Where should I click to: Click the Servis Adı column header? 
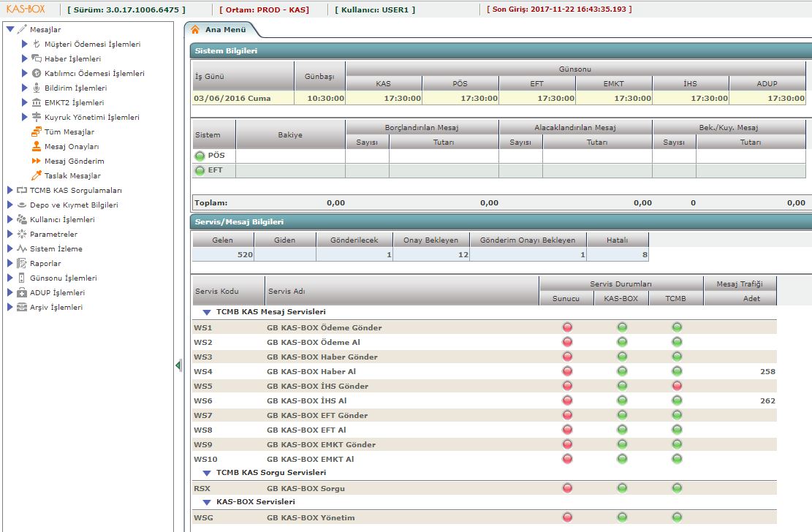pyautogui.click(x=402, y=291)
